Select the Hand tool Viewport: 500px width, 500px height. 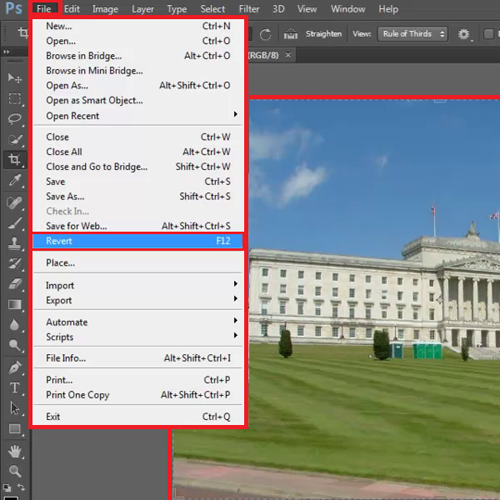14,452
